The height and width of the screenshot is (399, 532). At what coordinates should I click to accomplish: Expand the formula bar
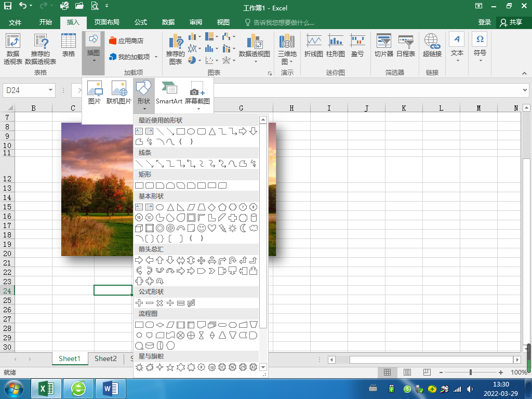point(525,90)
